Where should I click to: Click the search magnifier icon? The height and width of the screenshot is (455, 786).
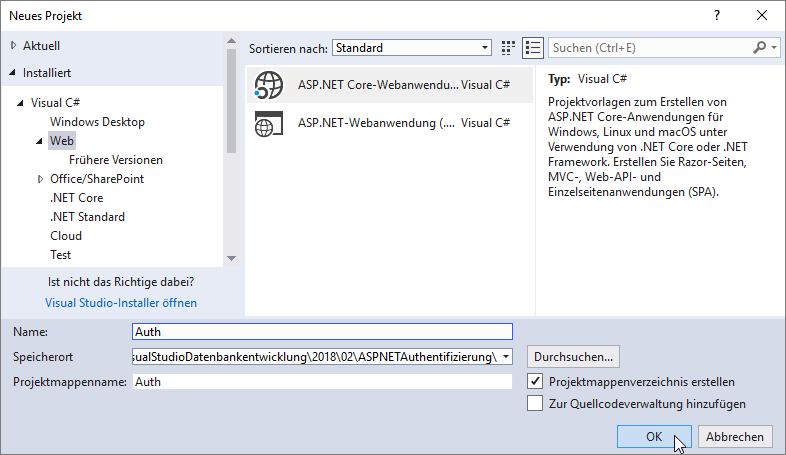point(759,48)
